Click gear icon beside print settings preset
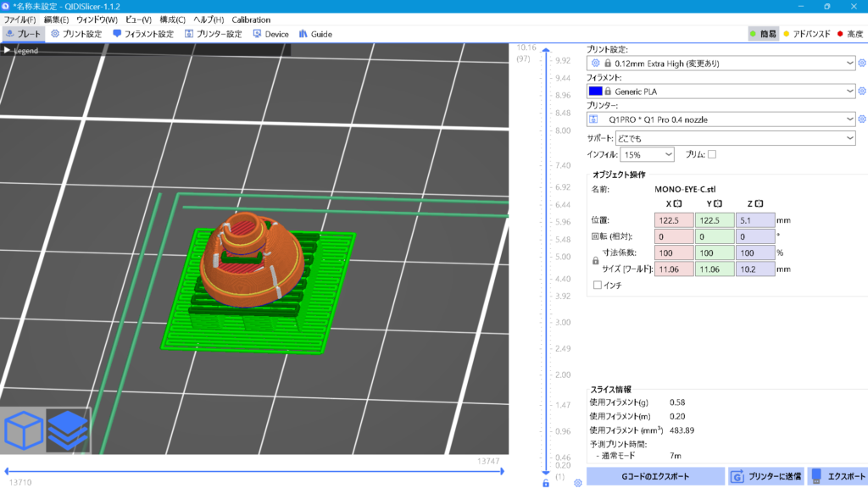The image size is (868, 488). pos(862,64)
